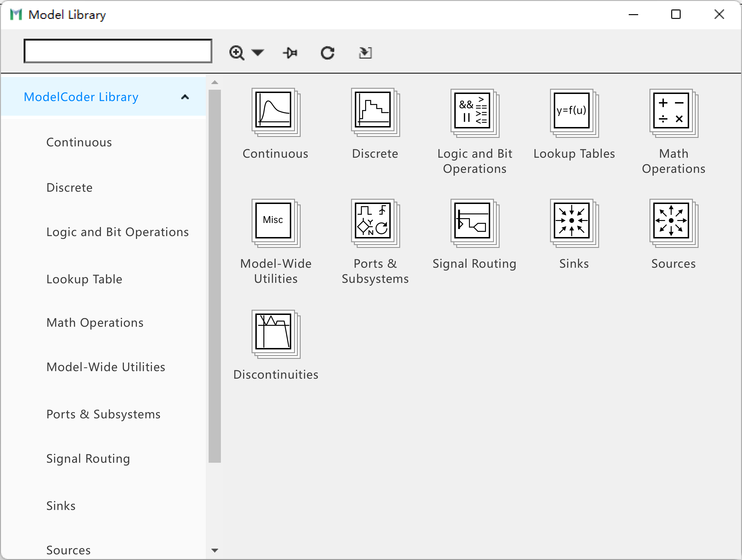Open the Discontinuities block icon
This screenshot has height=560, width=742.
276,334
